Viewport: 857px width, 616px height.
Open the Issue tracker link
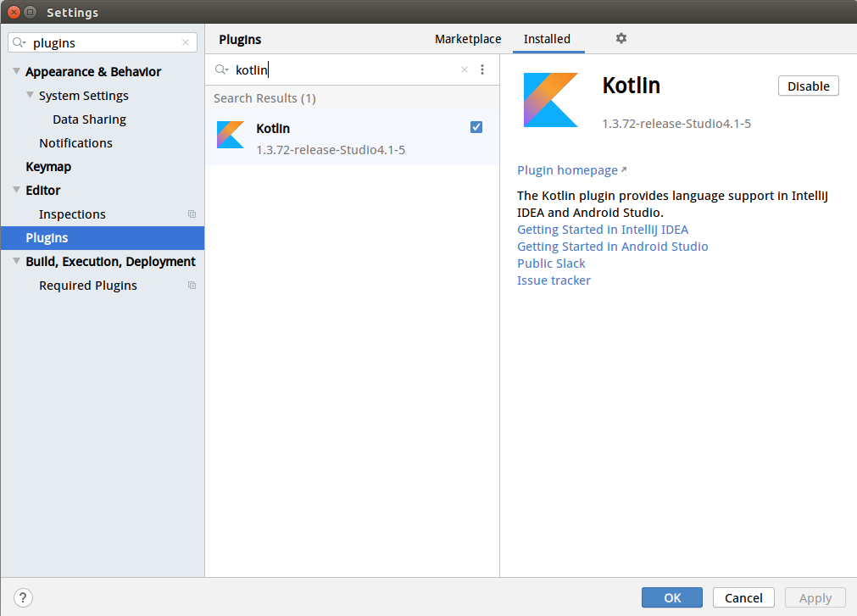tap(554, 280)
